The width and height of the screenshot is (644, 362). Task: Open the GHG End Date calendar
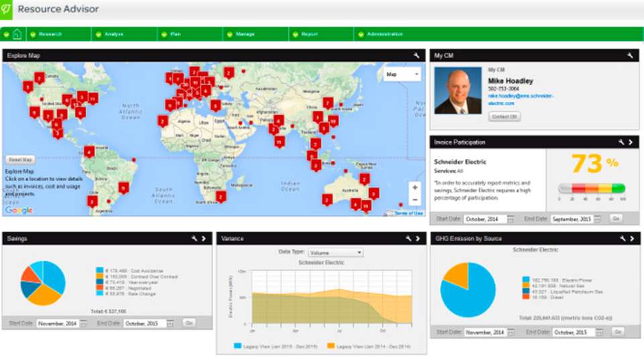point(600,332)
